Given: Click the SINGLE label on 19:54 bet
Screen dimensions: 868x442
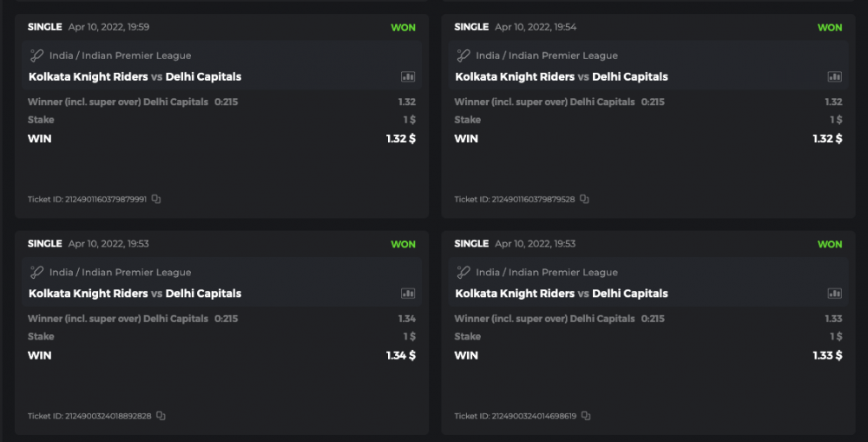Looking at the screenshot, I should point(471,27).
